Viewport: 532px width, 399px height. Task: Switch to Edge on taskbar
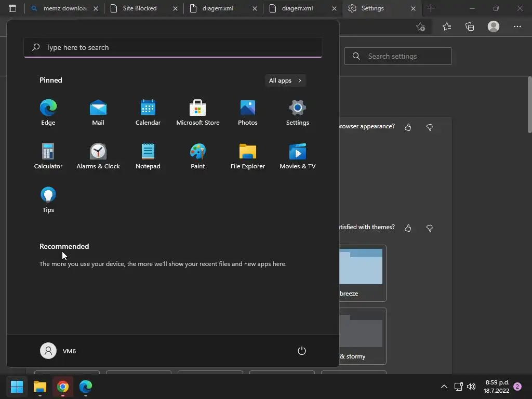[x=86, y=387]
